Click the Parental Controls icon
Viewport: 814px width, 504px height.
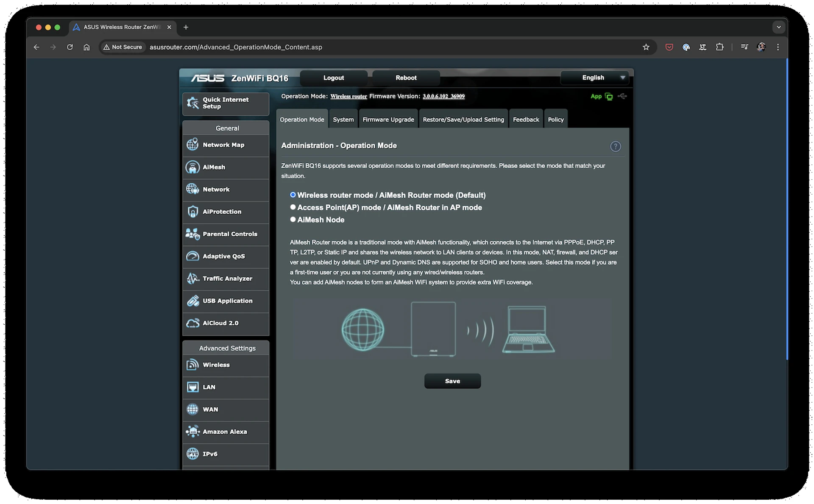coord(192,234)
